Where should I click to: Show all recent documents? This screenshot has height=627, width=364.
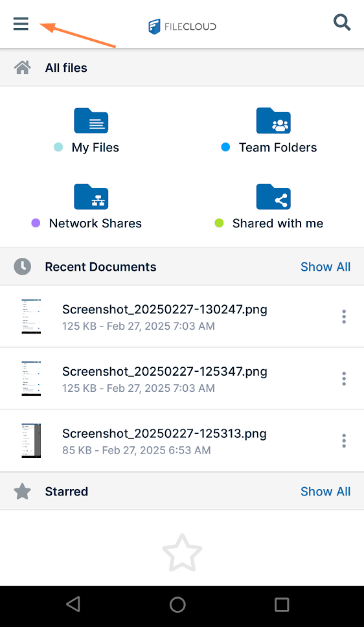pyautogui.click(x=326, y=267)
